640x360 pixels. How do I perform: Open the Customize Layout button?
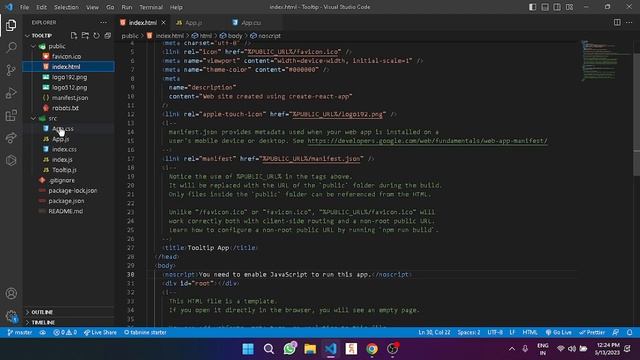click(569, 7)
